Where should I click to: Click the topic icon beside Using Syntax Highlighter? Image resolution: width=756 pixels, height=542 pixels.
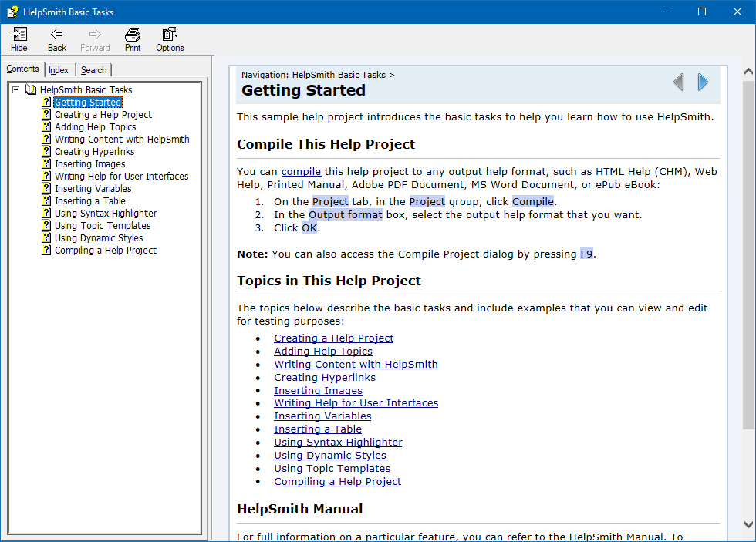pos(46,213)
